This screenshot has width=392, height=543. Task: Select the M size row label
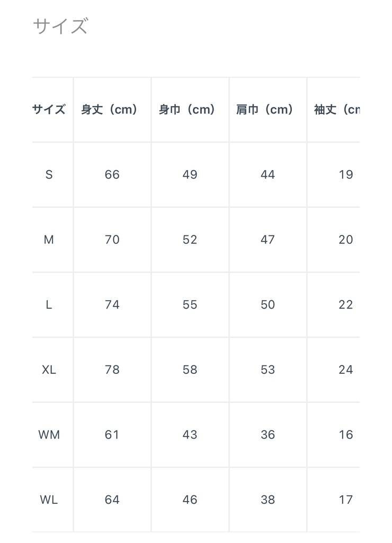pos(49,240)
